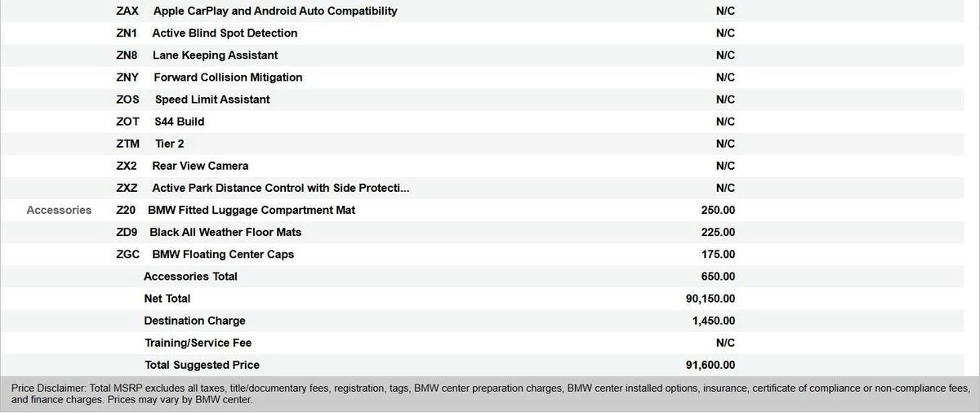Click the Training/Service Fee label
Screen dimensions: 980x413
[198, 343]
